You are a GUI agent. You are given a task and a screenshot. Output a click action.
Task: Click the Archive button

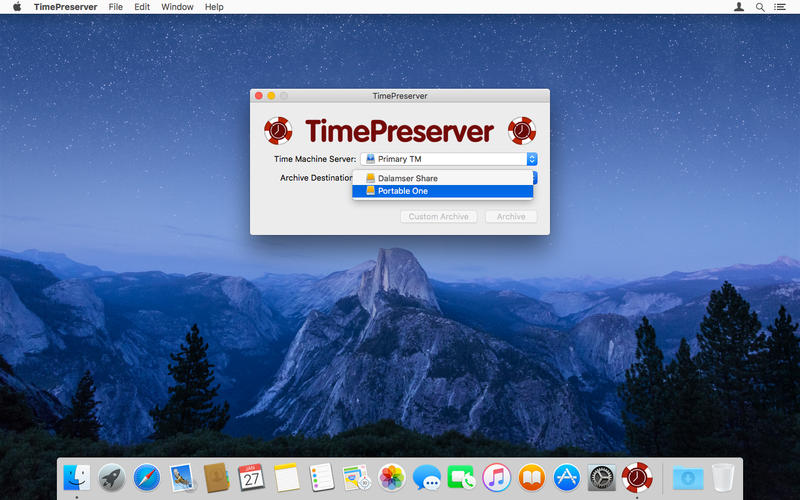click(x=511, y=217)
